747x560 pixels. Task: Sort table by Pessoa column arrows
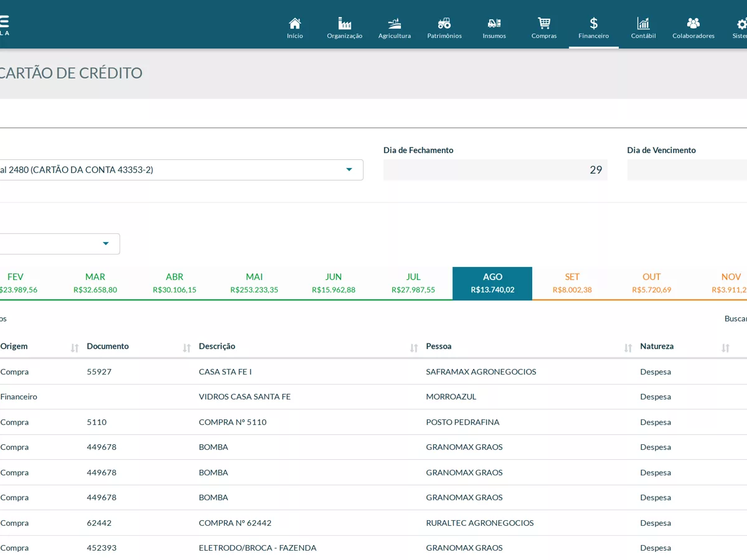tap(628, 348)
